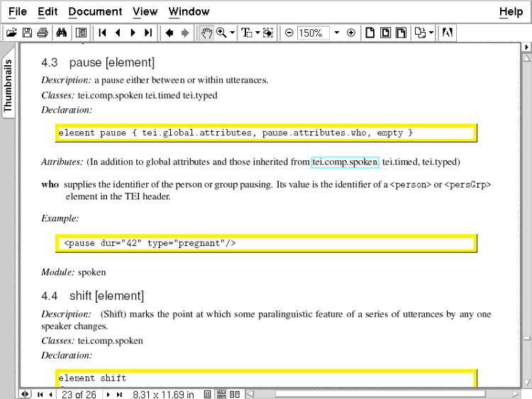Open the Document menu
Screen dimensions: 532x399
(x=95, y=11)
